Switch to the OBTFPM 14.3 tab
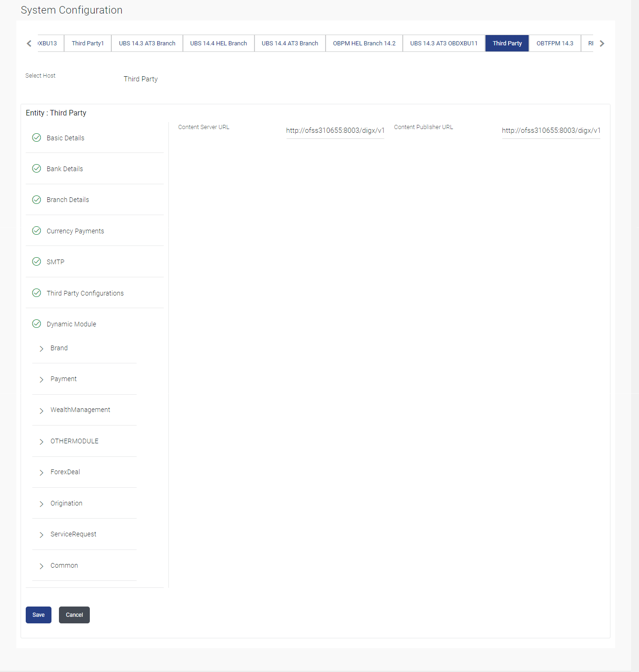This screenshot has width=639, height=672. 555,43
